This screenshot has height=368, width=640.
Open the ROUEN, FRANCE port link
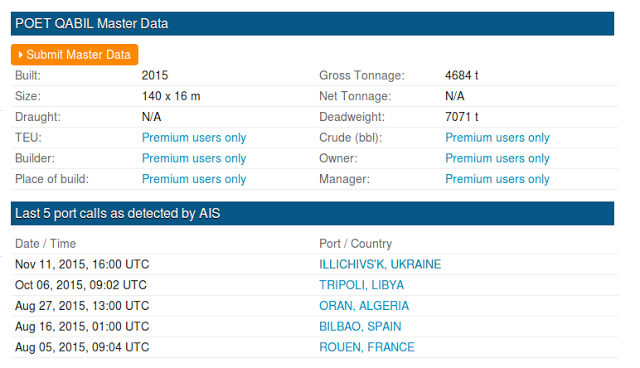(367, 347)
